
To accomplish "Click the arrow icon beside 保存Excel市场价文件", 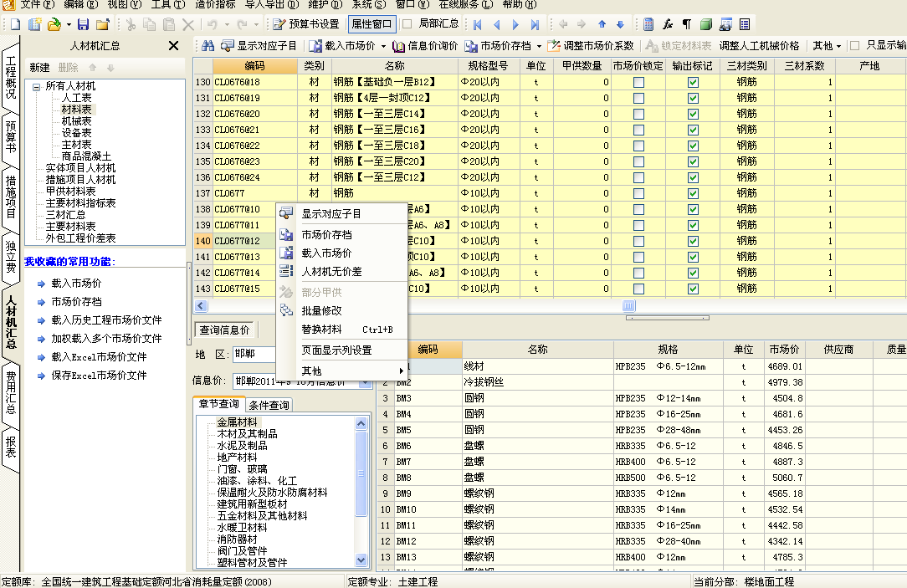I will 41,376.
